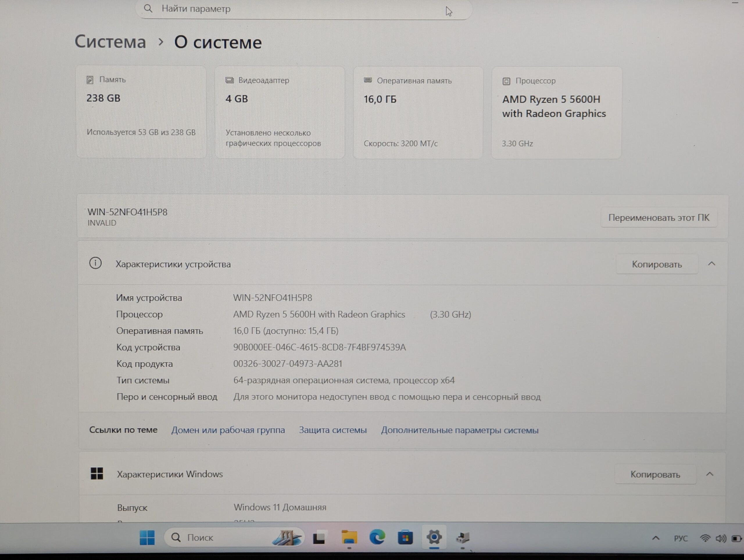This screenshot has width=744, height=560.
Task: Click the text Скорость: 3200 МТ/с
Action: (x=400, y=143)
